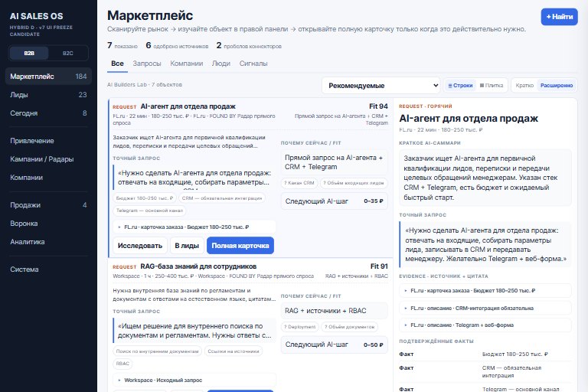Click ПОДТВЕРЖДЁННЫЕ ФАКТЫ section label
Screen dimensions: 588x392
click(x=436, y=341)
